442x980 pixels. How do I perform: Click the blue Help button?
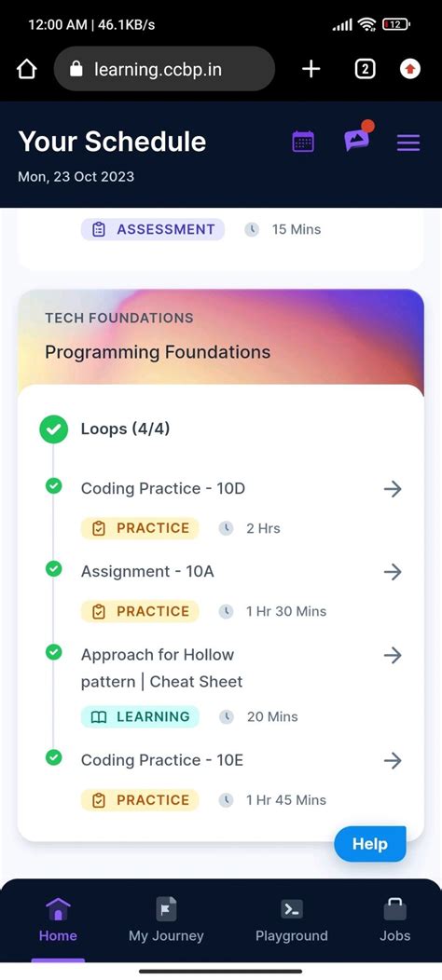tap(370, 844)
